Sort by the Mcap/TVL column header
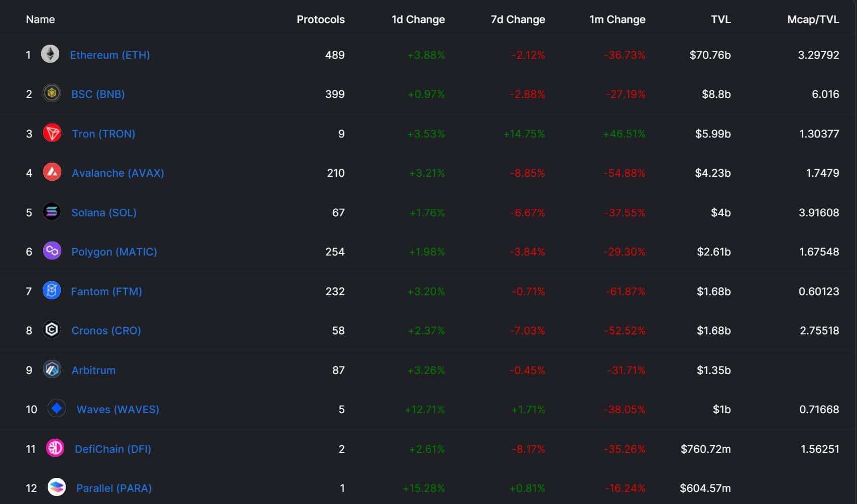The height and width of the screenshot is (504, 857). point(813,20)
